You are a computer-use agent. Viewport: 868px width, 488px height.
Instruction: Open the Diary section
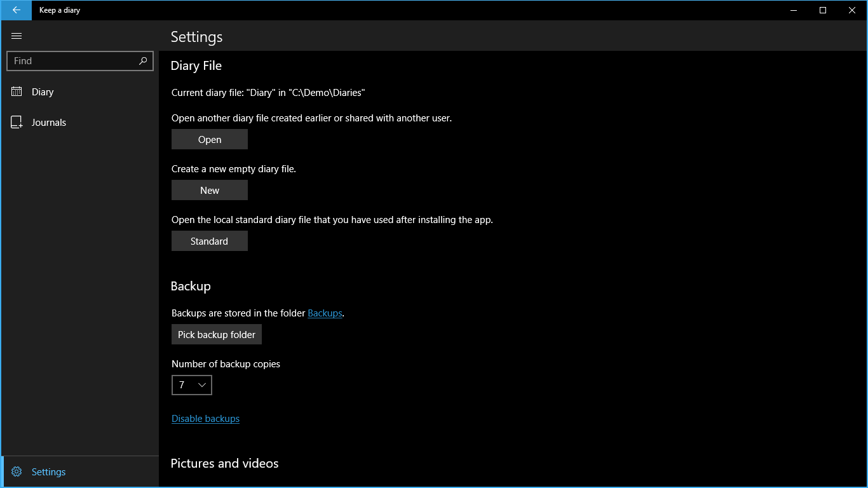pos(43,92)
